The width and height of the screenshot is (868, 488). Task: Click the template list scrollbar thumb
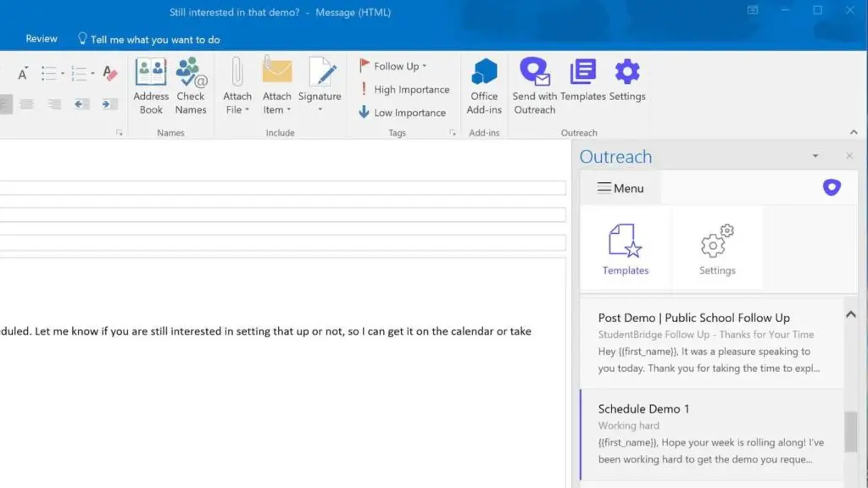click(851, 431)
